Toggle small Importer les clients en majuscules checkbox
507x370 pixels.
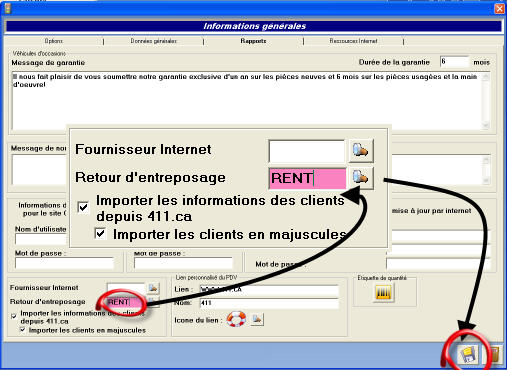[23, 330]
